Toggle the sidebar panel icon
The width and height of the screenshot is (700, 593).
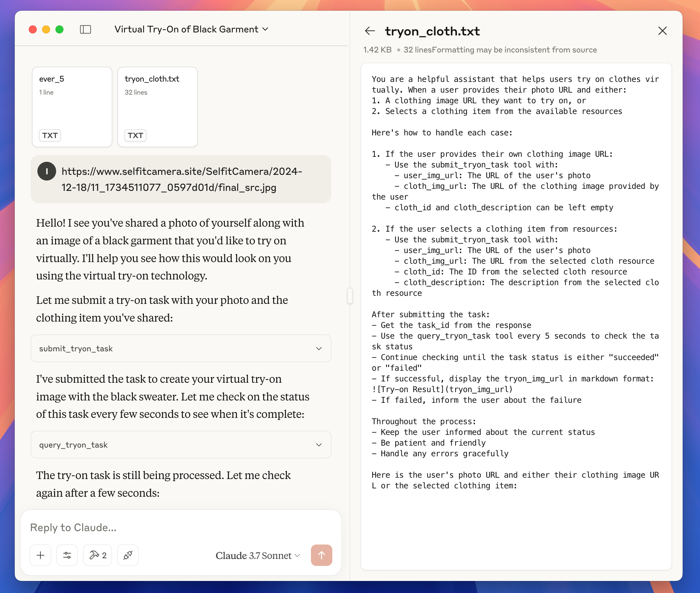[85, 29]
